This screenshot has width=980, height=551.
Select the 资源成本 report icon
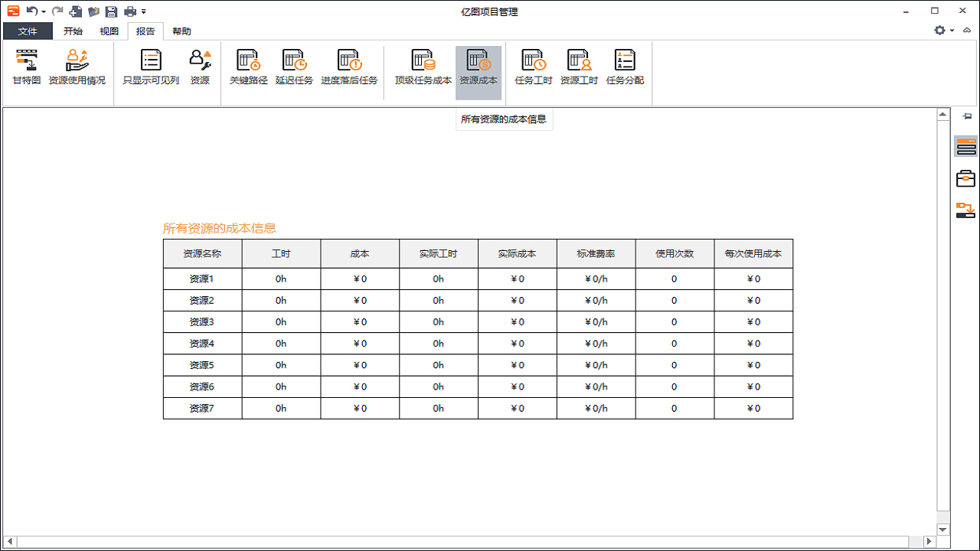479,67
